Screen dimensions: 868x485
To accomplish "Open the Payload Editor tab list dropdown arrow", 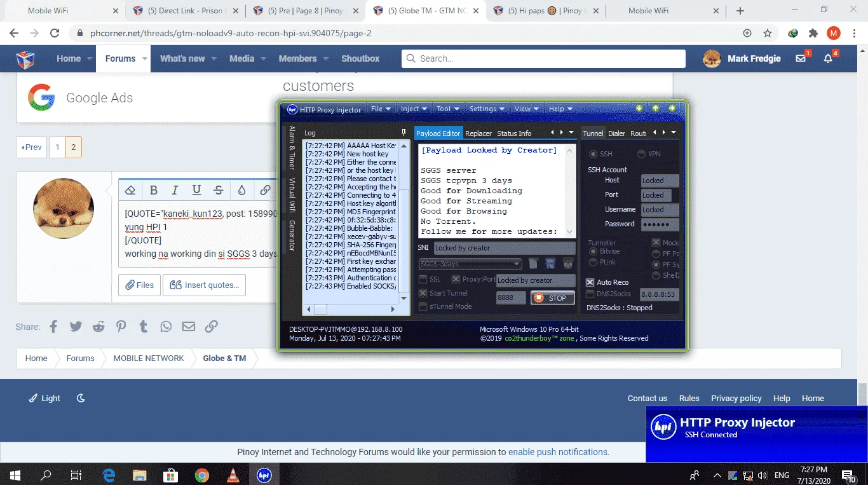I will (x=571, y=132).
